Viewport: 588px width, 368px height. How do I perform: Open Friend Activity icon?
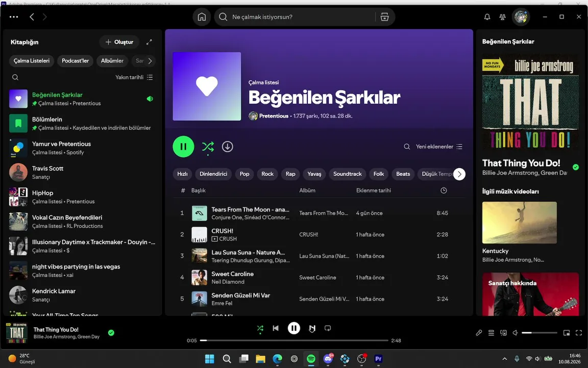pyautogui.click(x=502, y=17)
